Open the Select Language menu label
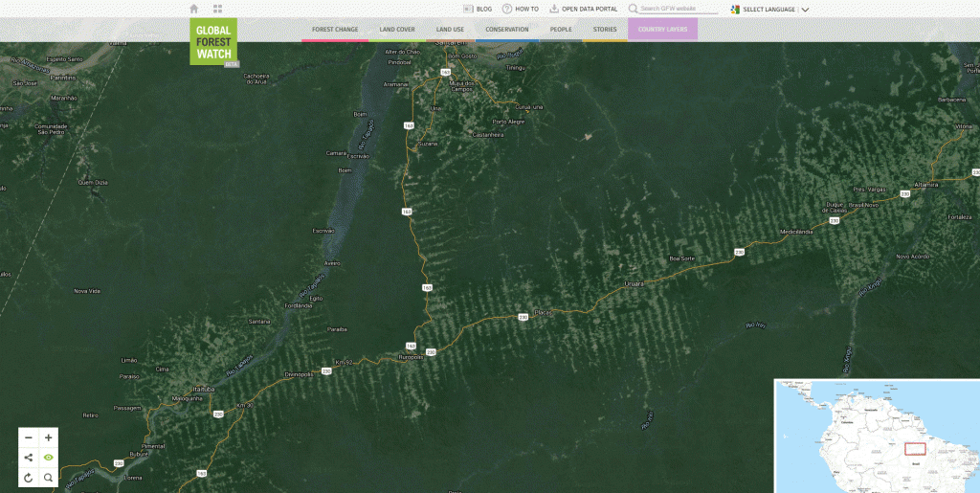 (768, 10)
